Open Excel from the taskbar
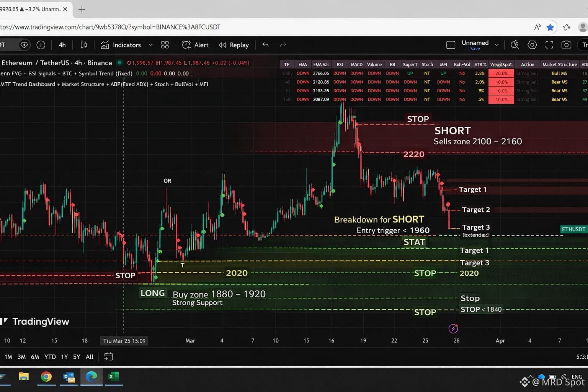 [x=113, y=377]
